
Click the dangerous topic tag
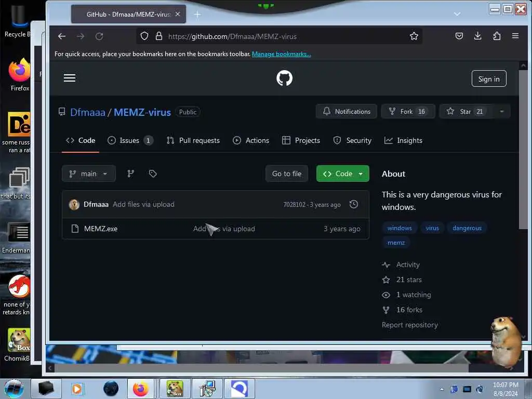click(467, 228)
